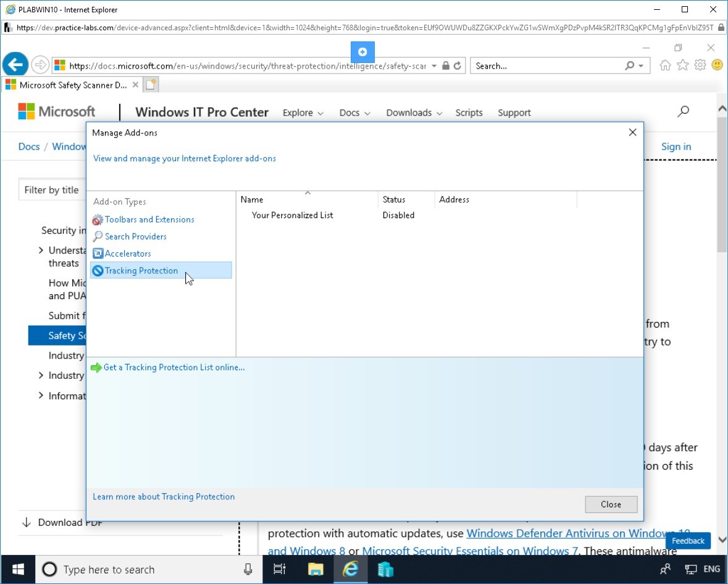
Task: Open the address bar autocomplete dropdown arrow
Action: point(434,66)
